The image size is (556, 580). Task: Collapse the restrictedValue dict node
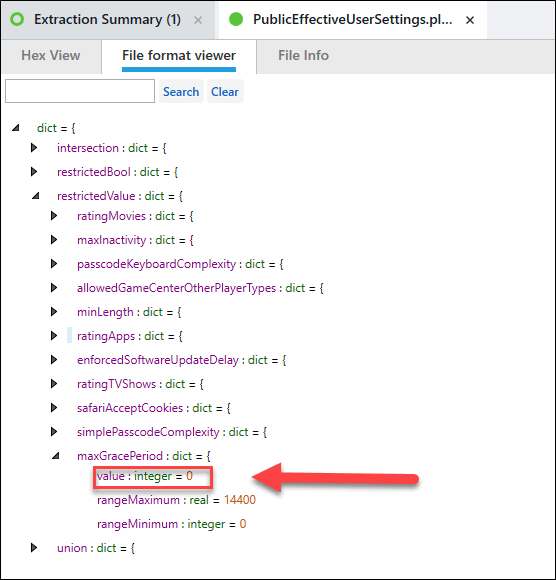36,196
